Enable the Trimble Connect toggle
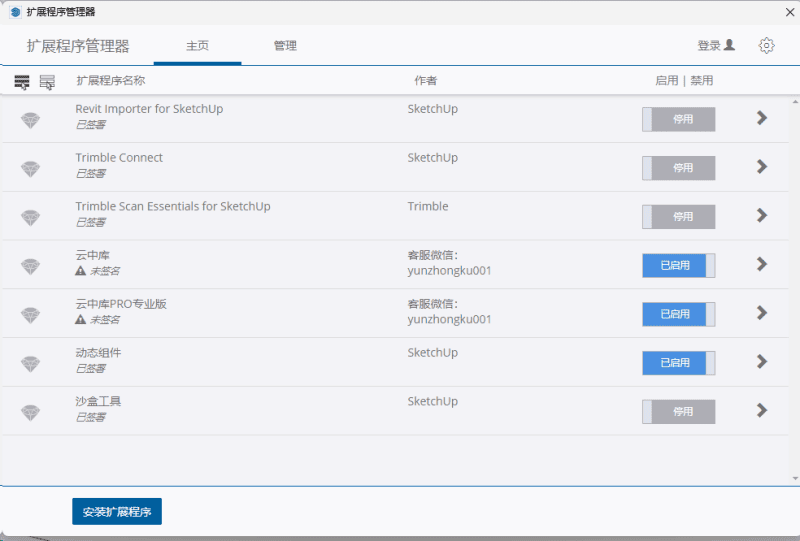The height and width of the screenshot is (541, 800). point(679,168)
